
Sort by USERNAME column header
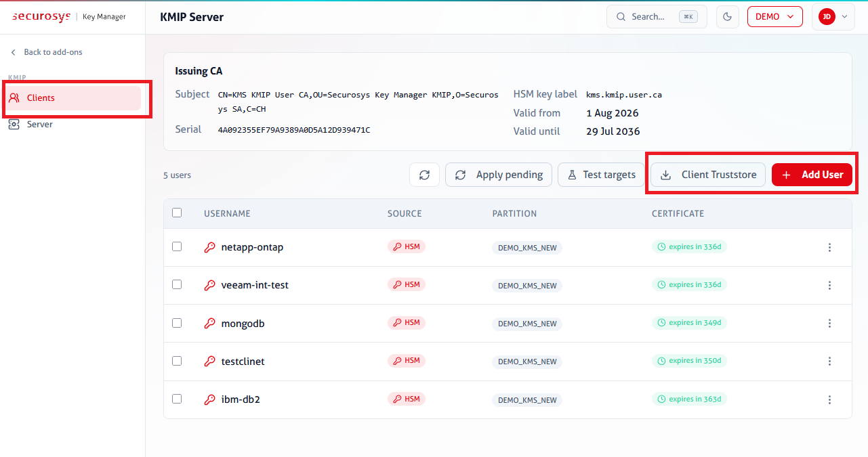pos(227,213)
